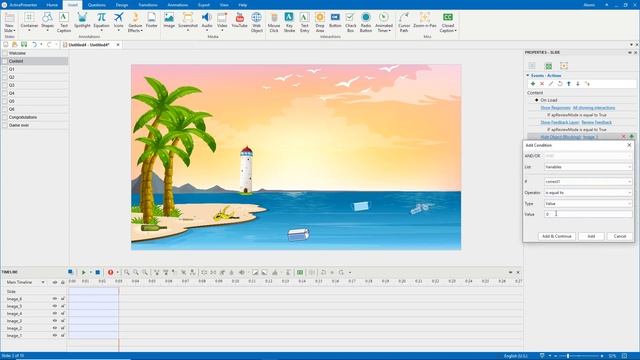This screenshot has width=640, height=360.
Task: Collapse the Events - Actions section
Action: [x=527, y=76]
